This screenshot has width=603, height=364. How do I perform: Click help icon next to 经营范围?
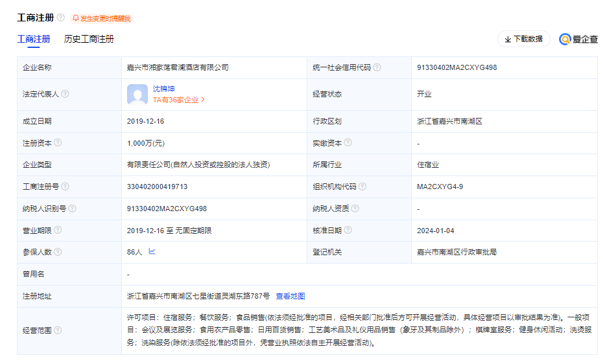pos(58,330)
